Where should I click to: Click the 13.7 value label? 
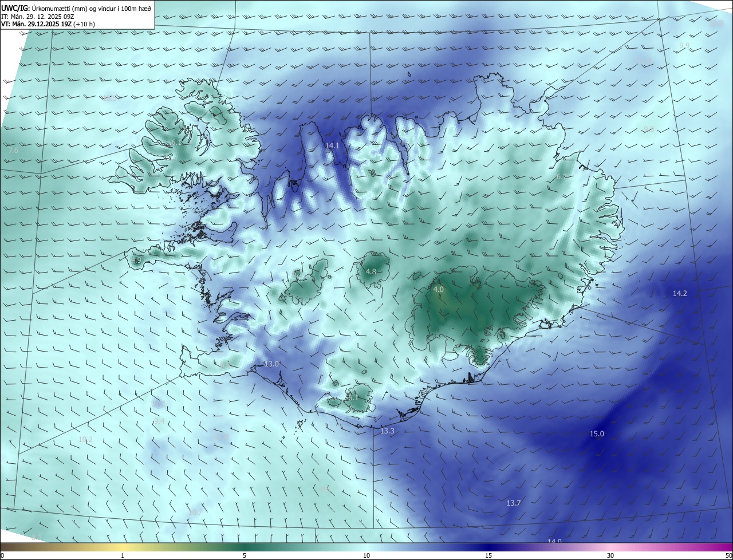pos(514,503)
